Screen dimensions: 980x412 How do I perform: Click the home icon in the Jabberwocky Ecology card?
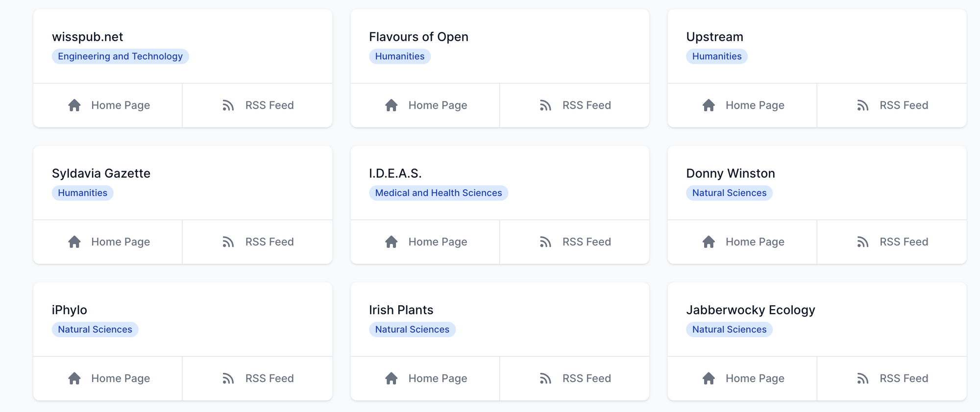pos(709,379)
